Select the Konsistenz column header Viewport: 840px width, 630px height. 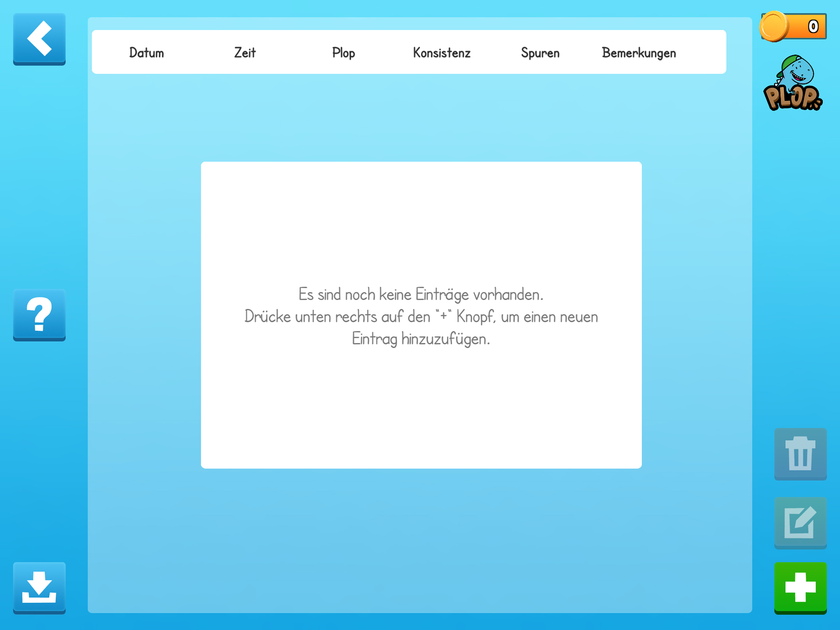[442, 52]
